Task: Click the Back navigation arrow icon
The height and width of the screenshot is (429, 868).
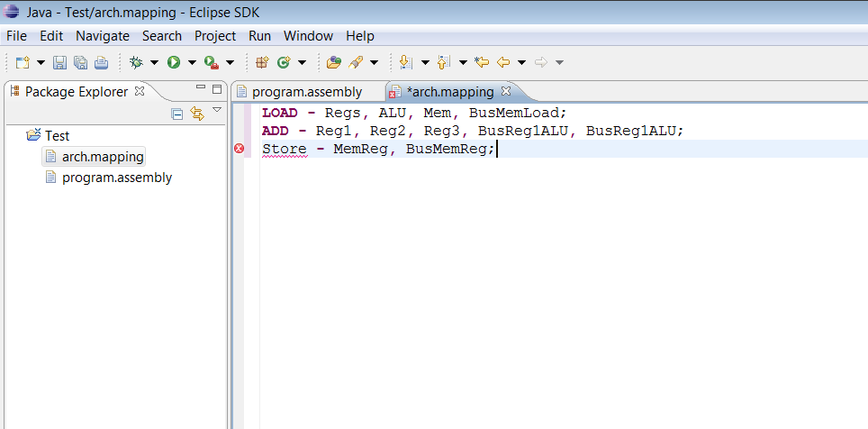Action: click(x=503, y=62)
